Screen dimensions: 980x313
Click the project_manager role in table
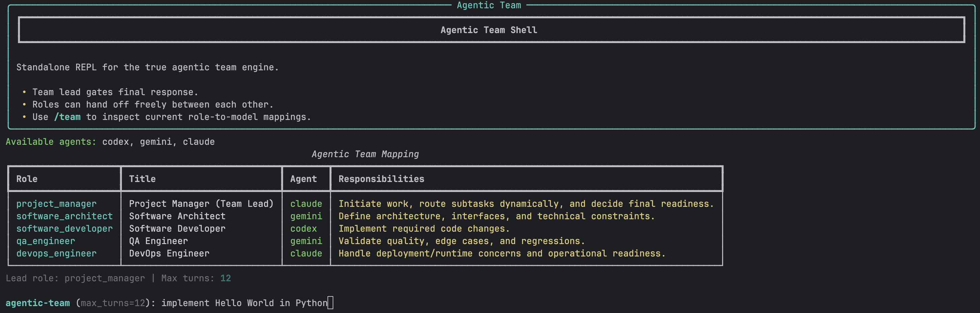click(56, 204)
